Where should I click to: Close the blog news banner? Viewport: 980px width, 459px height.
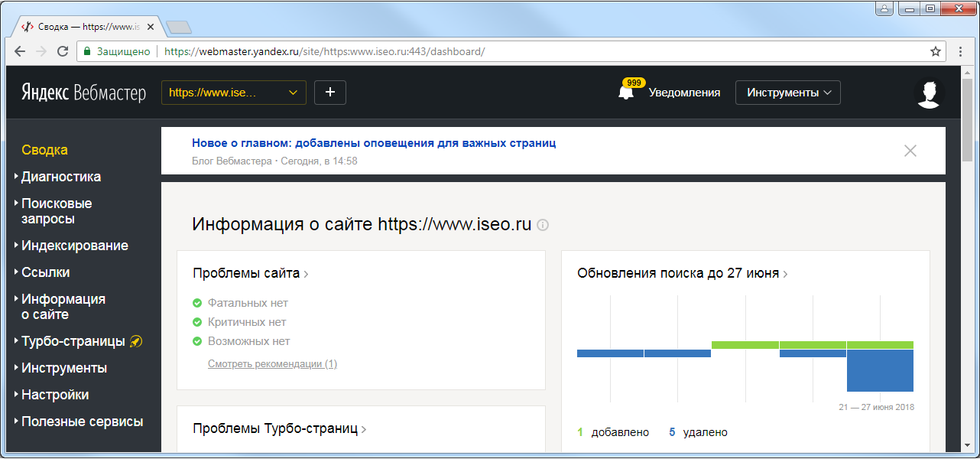(x=910, y=151)
